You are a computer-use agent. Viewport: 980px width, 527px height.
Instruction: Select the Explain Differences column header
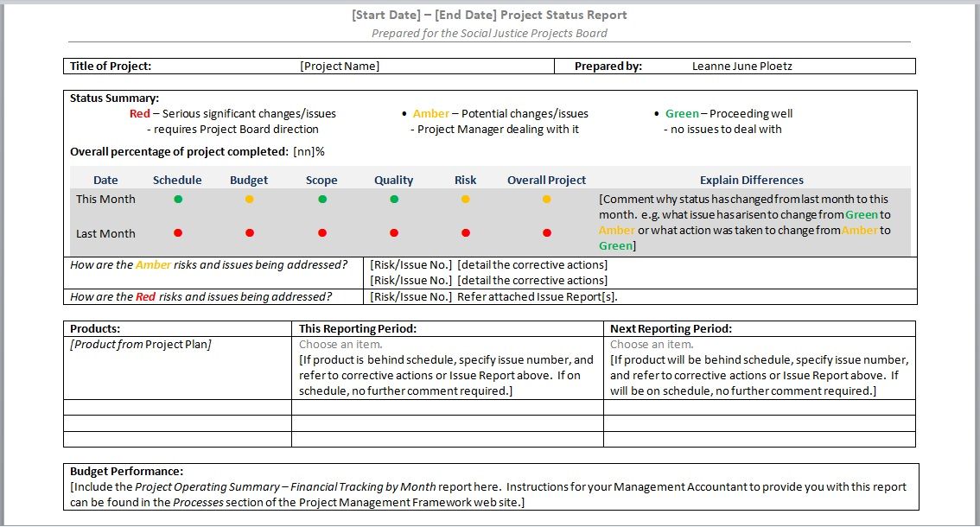[750, 179]
